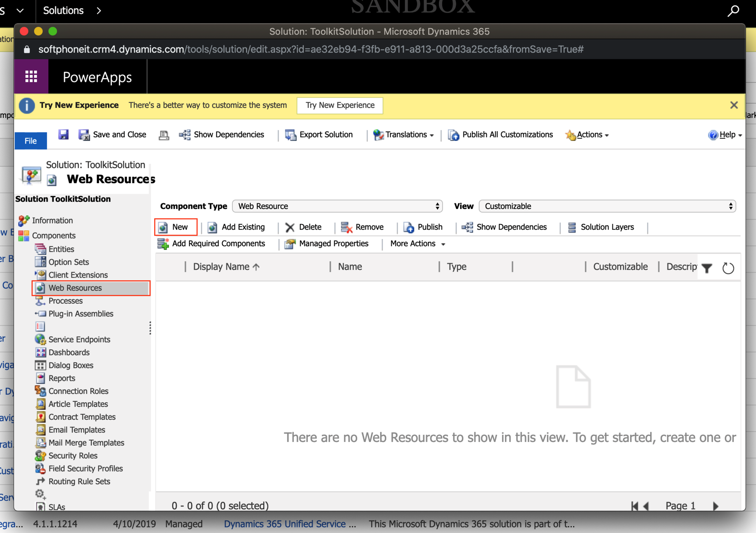Click Publish All Customizations
Image resolution: width=756 pixels, height=533 pixels.
pyautogui.click(x=500, y=134)
